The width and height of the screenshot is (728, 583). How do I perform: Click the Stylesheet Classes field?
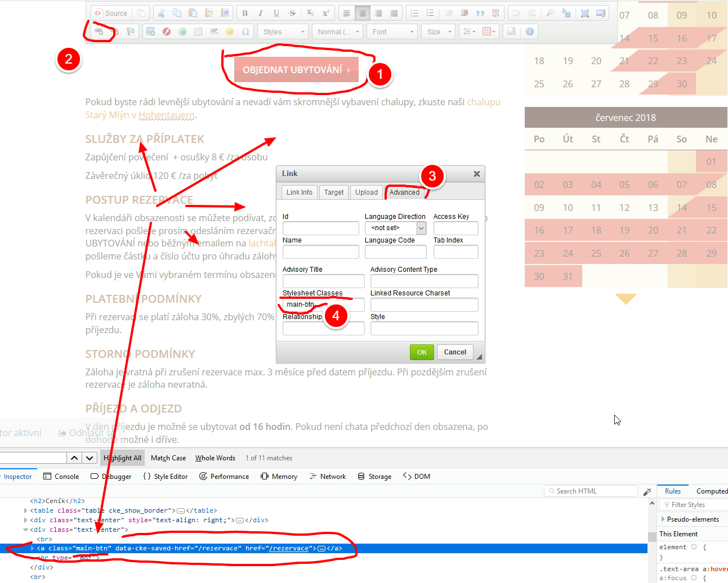tap(324, 304)
